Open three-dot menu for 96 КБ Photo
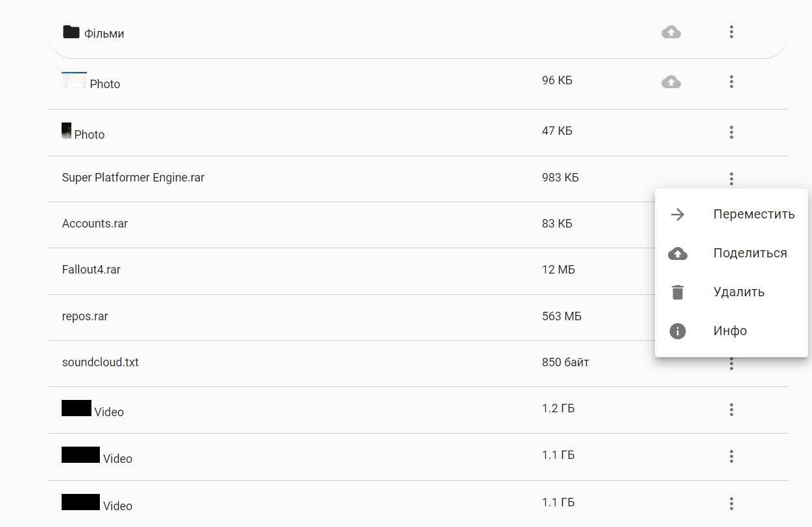The height and width of the screenshot is (527, 812). tap(732, 82)
